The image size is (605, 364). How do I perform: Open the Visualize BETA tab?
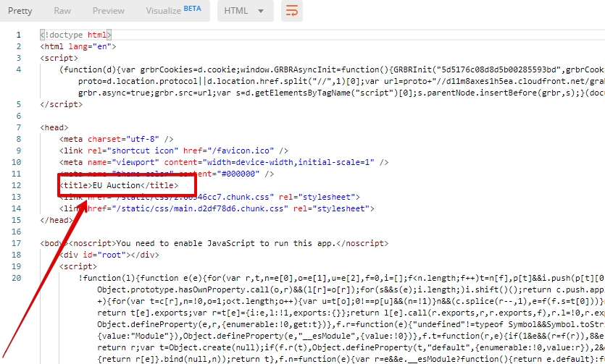click(173, 10)
